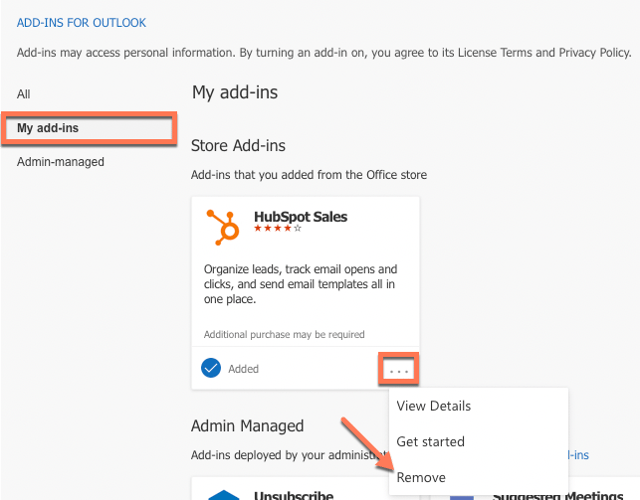This screenshot has width=640, height=500.
Task: Click the HubSpot Sales description text
Action: point(300,284)
